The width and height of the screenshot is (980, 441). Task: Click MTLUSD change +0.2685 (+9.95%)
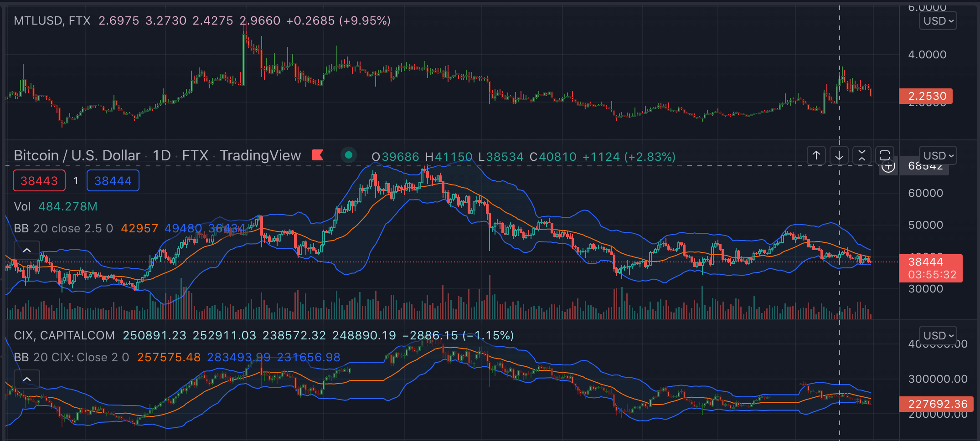(338, 21)
